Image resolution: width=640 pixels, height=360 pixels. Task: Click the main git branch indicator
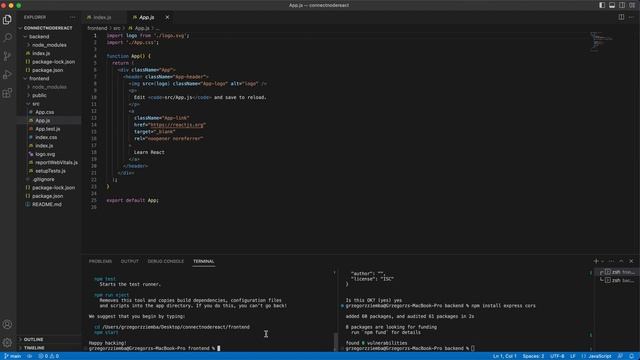pos(13,356)
